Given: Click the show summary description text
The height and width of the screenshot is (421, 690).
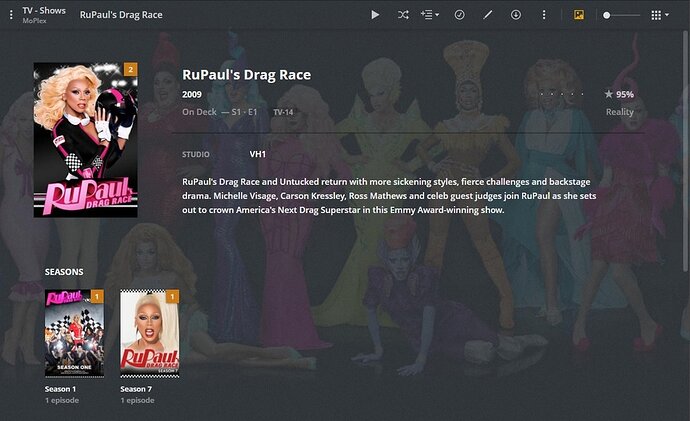Looking at the screenshot, I should (389, 196).
